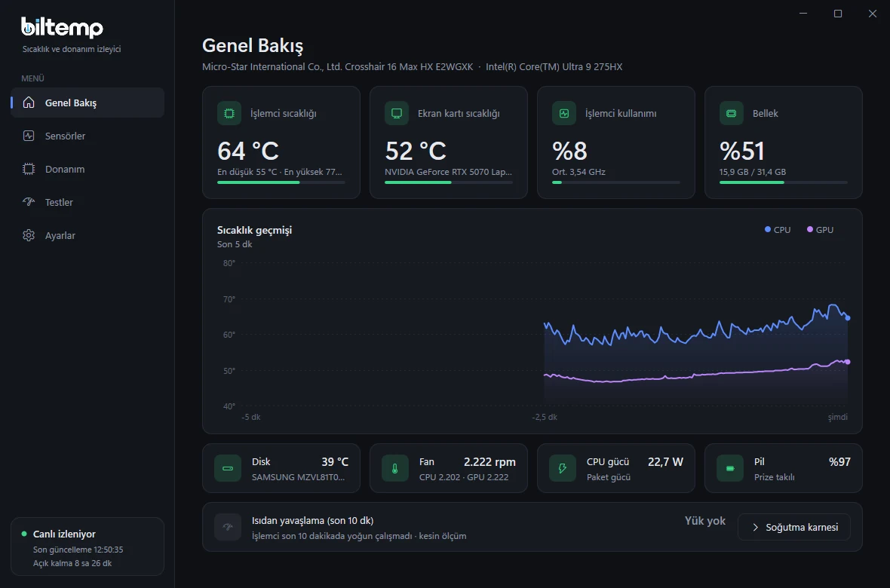The image size is (890, 588).
Task: Click the İşlemci kullanımı activity icon
Action: point(564,114)
